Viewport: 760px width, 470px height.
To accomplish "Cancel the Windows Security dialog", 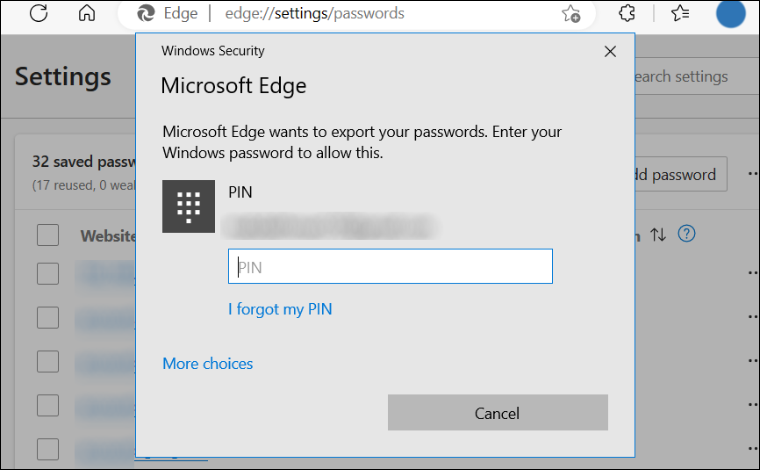I will pyautogui.click(x=497, y=413).
